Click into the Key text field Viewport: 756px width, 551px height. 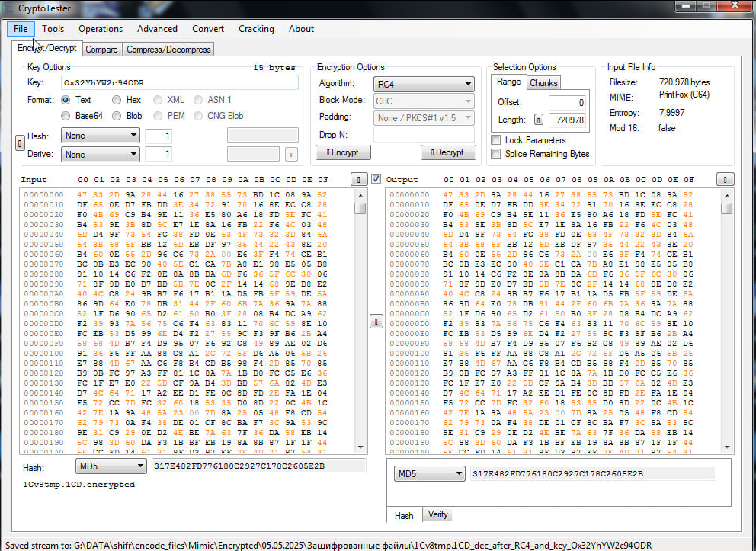[x=179, y=82]
